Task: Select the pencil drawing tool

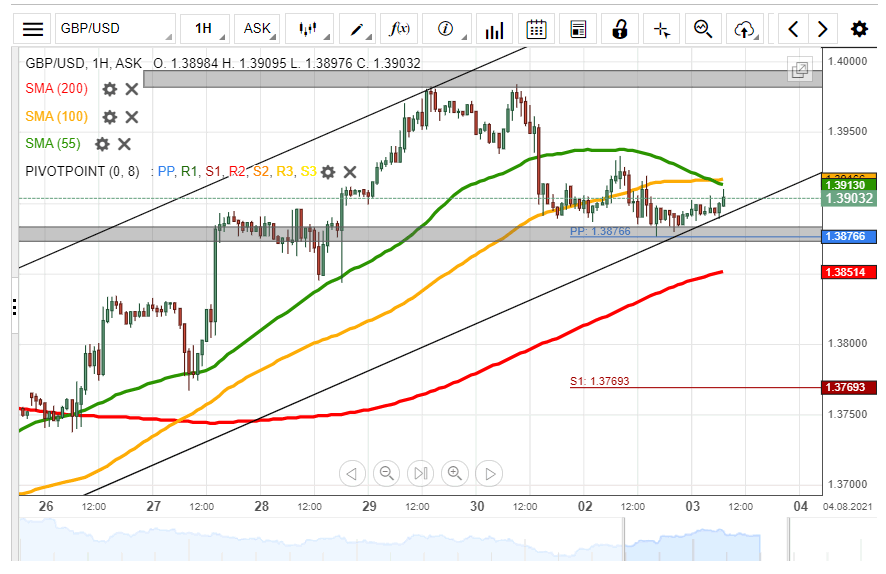Action: click(x=358, y=29)
